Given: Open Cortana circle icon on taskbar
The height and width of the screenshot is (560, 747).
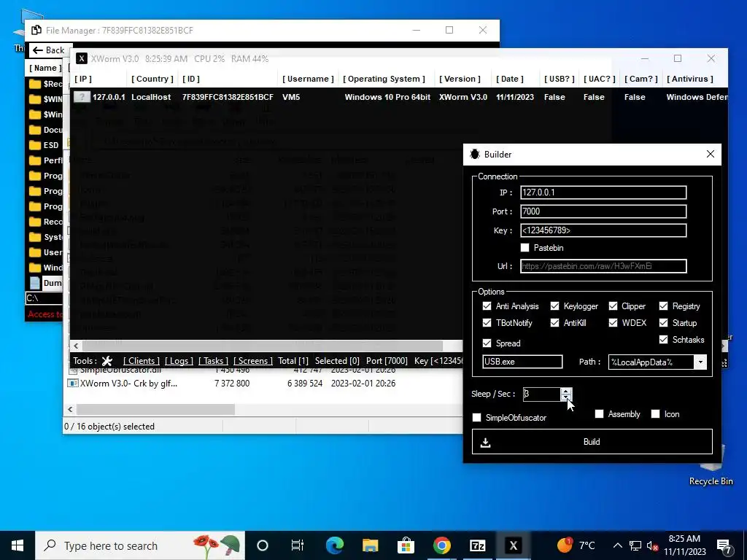Looking at the screenshot, I should [263, 545].
